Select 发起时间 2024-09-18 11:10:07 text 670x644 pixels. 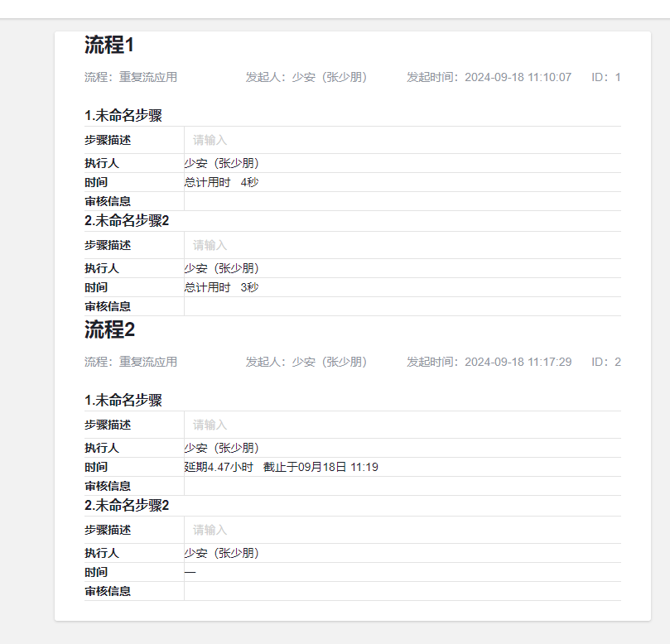tap(489, 77)
